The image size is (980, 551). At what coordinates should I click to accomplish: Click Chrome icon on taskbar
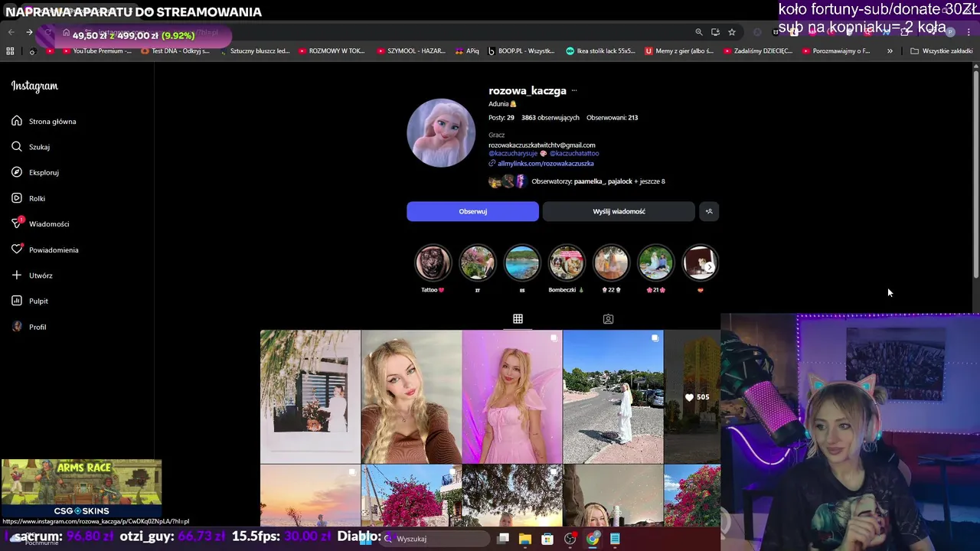coord(593,539)
